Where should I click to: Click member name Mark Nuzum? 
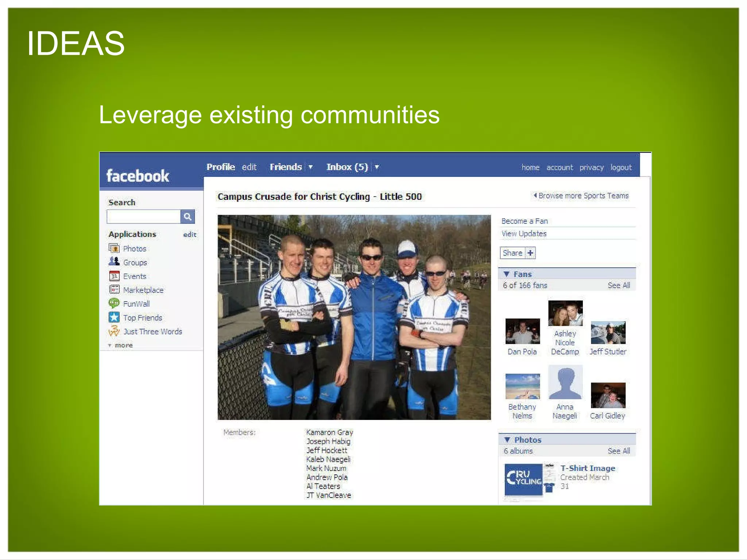pos(326,468)
